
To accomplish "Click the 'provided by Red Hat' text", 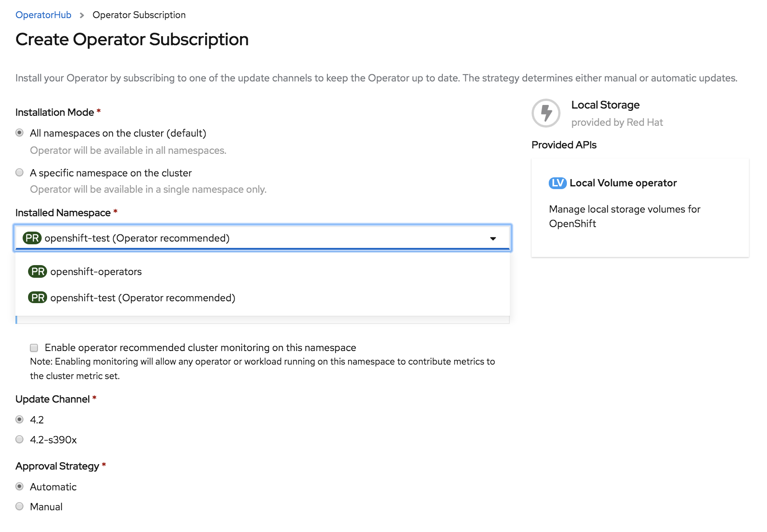I will (x=617, y=122).
